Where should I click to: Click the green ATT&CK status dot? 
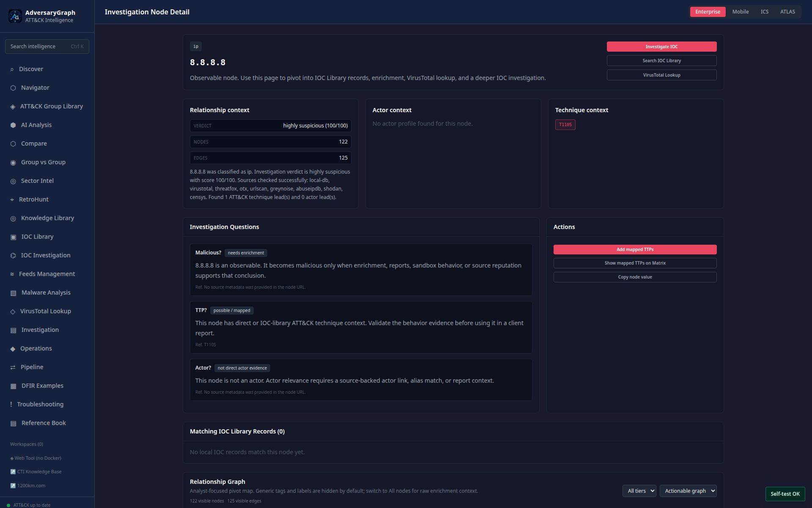(8, 505)
